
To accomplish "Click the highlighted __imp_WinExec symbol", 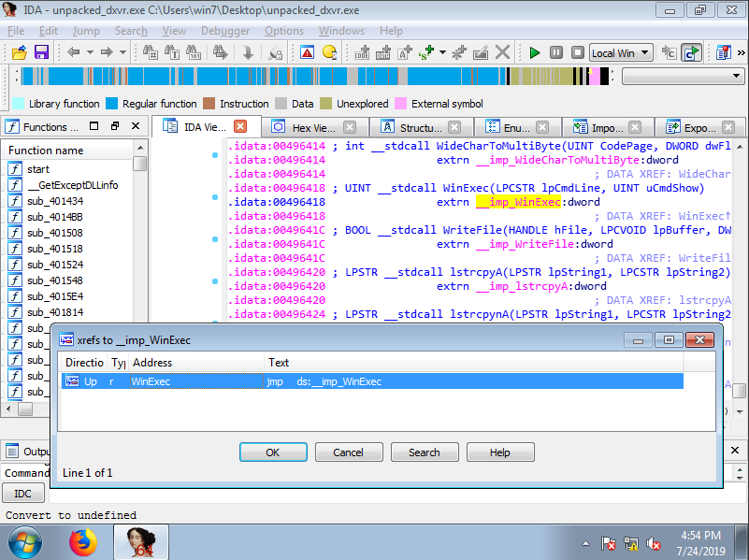I will [x=518, y=202].
